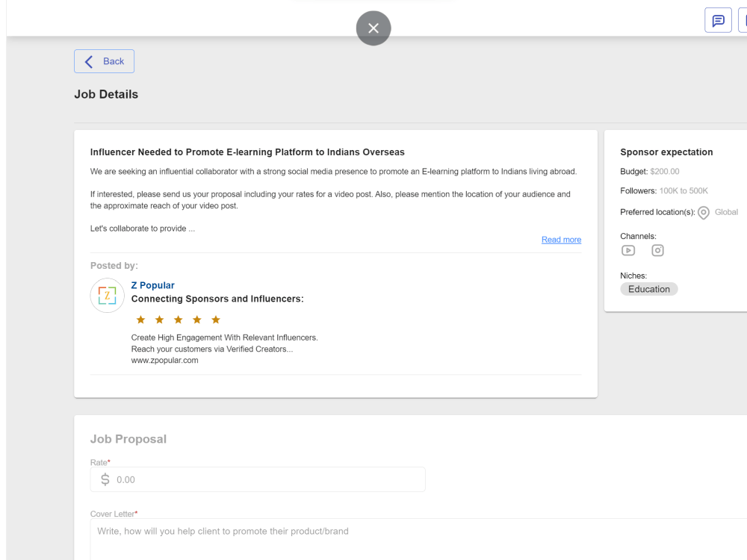The width and height of the screenshot is (747, 560).
Task: Focus the Rate amount input field
Action: [258, 479]
